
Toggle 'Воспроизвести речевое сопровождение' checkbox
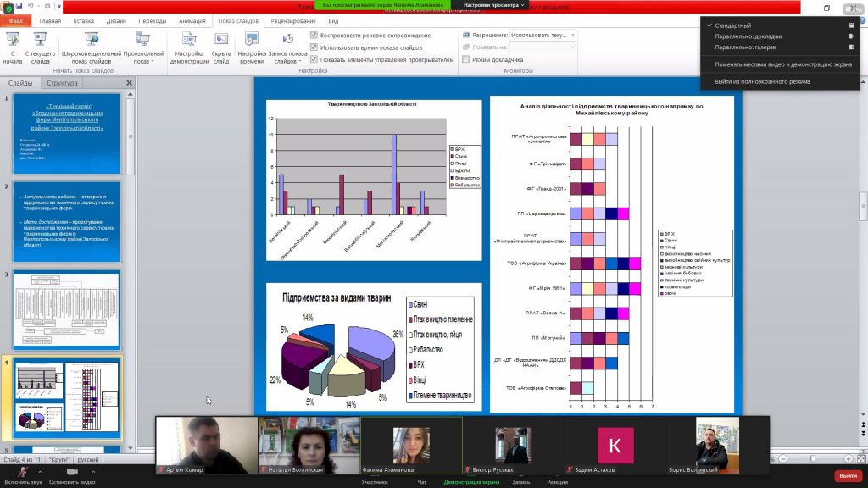[x=314, y=35]
